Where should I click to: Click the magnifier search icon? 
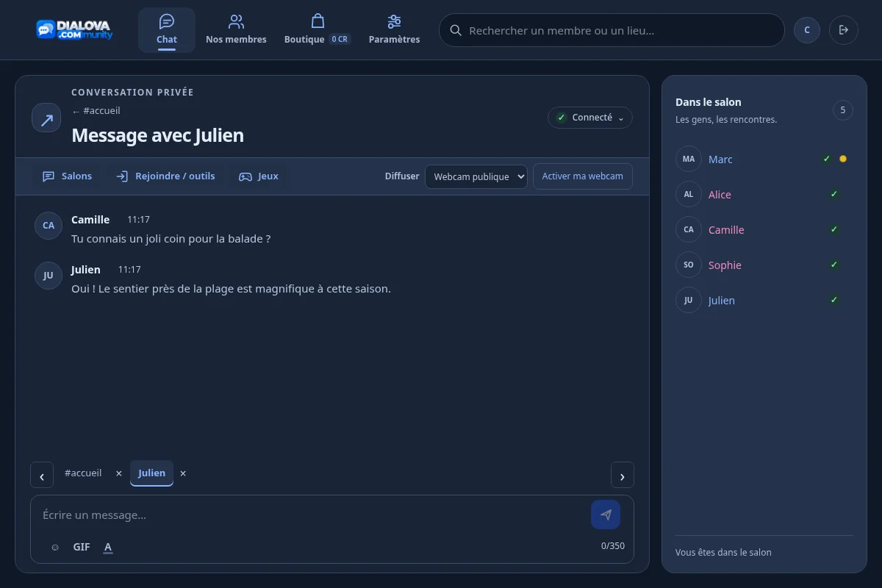point(456,30)
